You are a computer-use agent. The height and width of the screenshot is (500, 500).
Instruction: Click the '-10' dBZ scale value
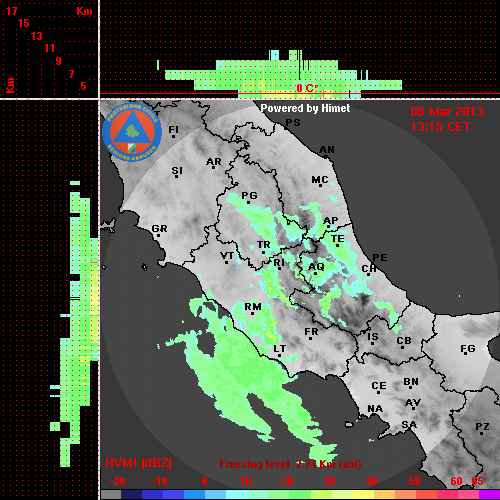pyautogui.click(x=159, y=481)
